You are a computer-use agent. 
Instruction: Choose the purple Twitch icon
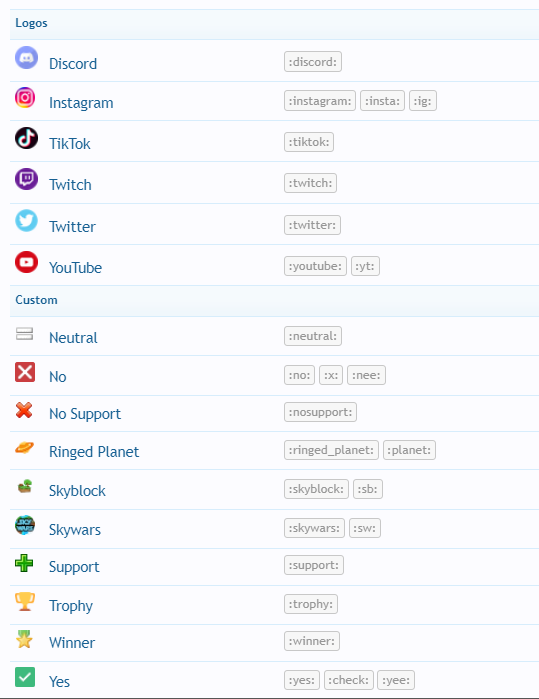26,179
